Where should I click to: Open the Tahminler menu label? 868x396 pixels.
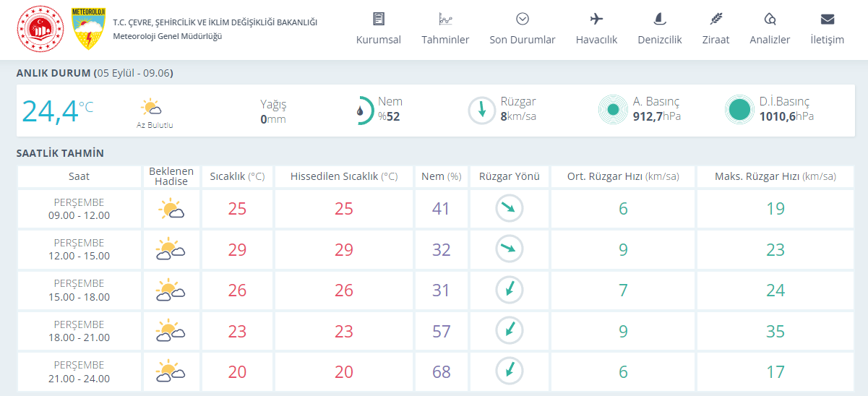tap(445, 40)
